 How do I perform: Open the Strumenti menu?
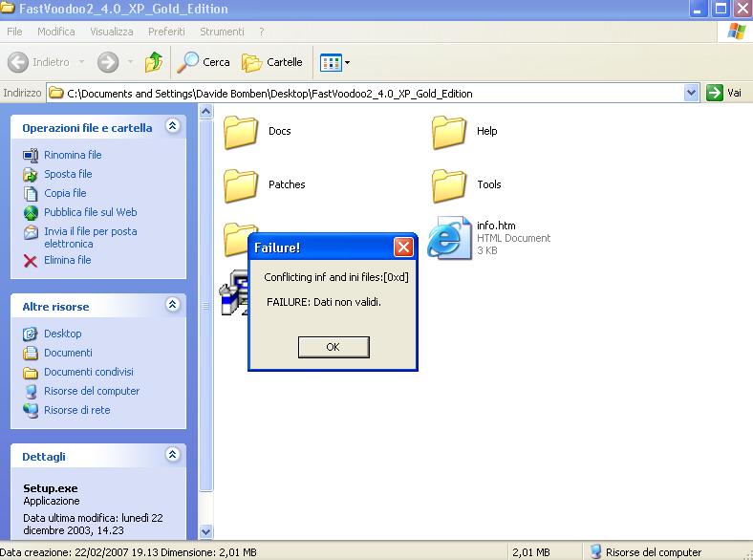point(222,32)
